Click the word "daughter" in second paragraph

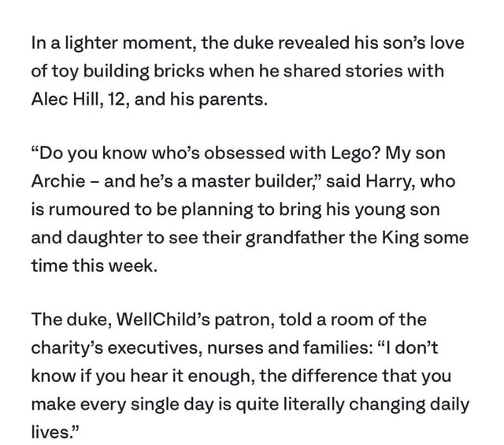(x=105, y=239)
